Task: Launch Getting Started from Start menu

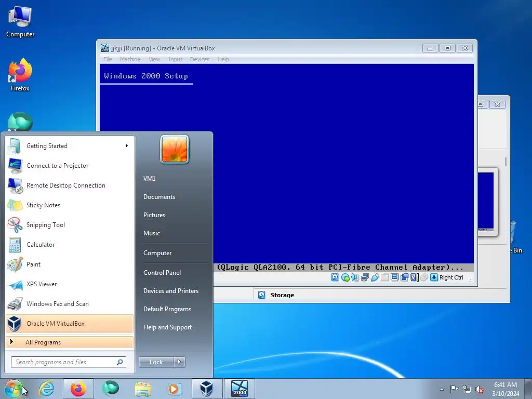Action: pyautogui.click(x=70, y=146)
